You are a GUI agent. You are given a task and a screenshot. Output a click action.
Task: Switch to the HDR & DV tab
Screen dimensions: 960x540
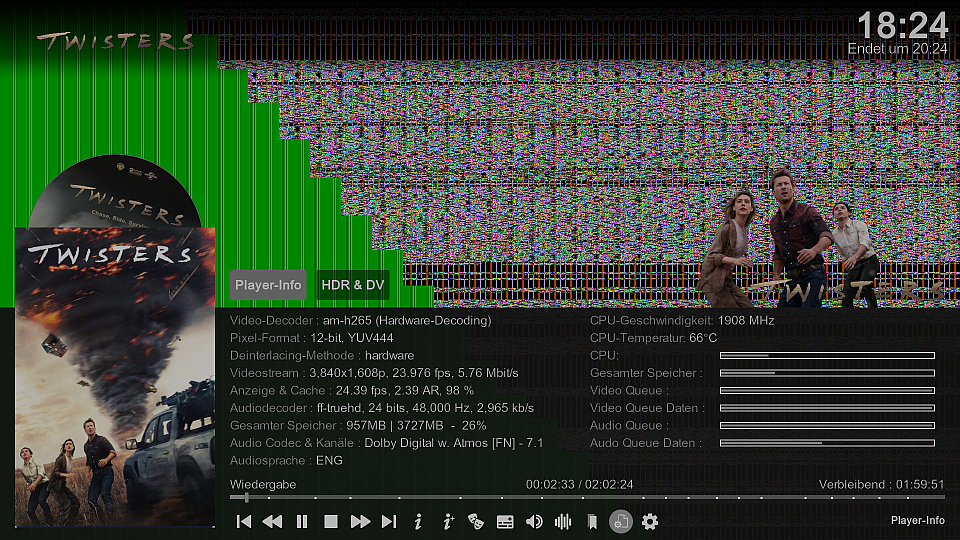(x=353, y=285)
